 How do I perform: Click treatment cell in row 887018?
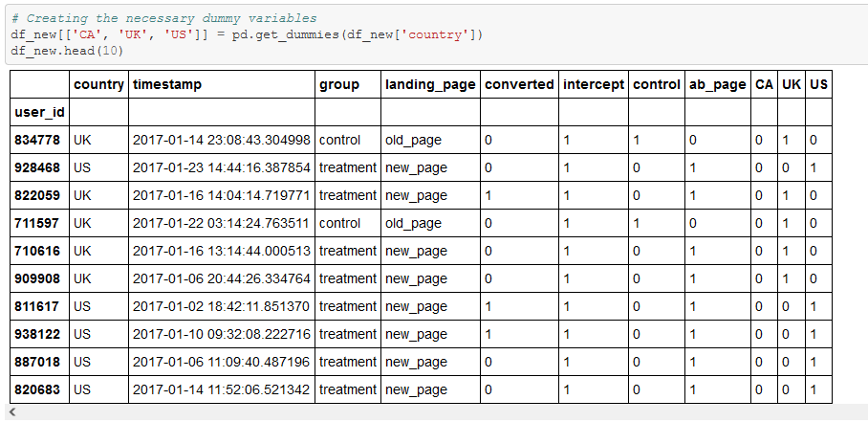pos(348,362)
